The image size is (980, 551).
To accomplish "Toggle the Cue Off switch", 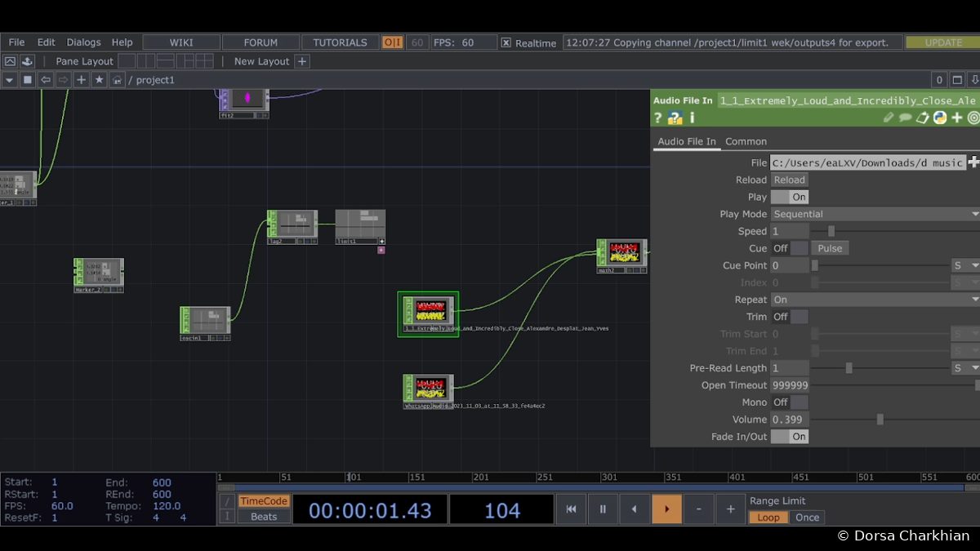I will click(x=790, y=248).
